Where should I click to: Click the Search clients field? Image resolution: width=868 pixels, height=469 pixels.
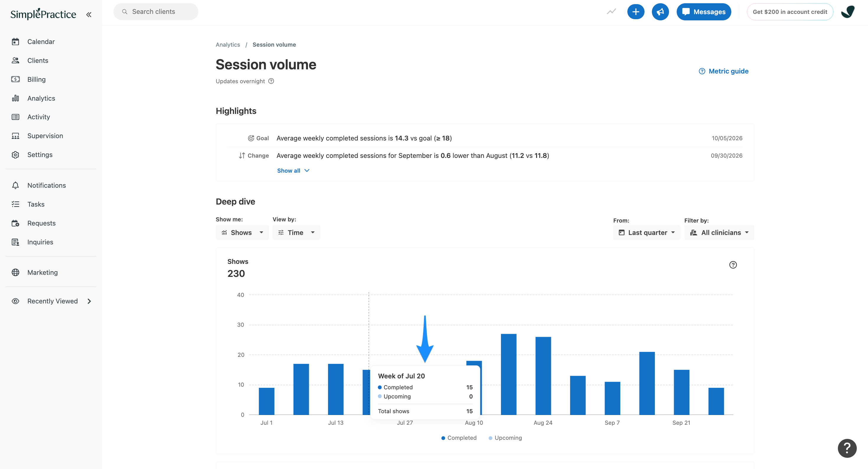[156, 12]
